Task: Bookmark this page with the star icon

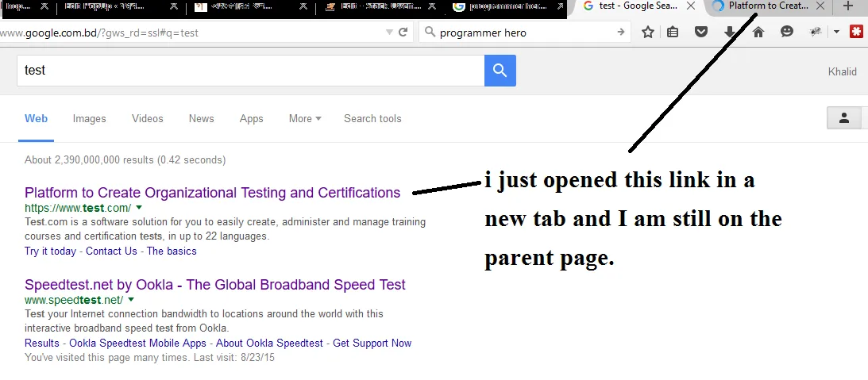Action: (648, 32)
